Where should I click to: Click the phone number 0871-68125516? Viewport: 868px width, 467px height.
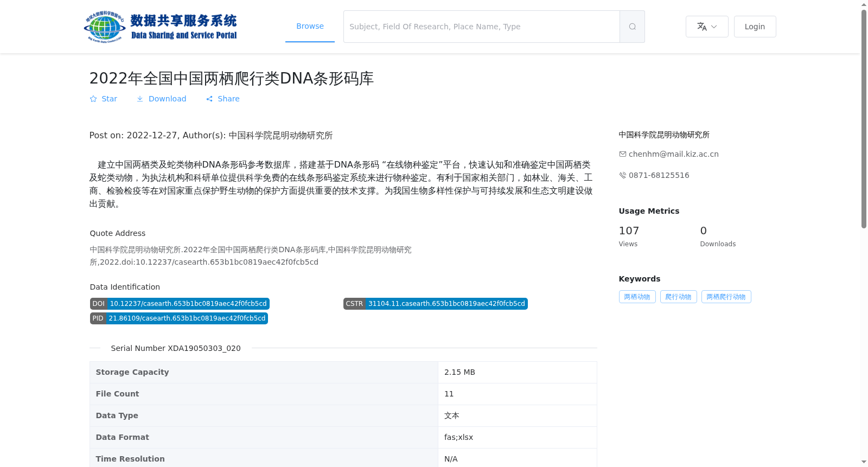tap(659, 175)
